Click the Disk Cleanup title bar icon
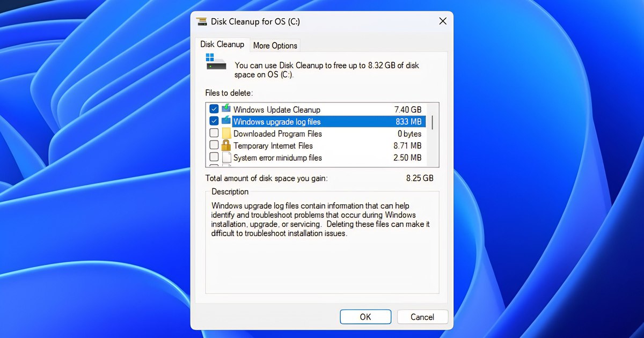Image resolution: width=644 pixels, height=338 pixels. [x=202, y=21]
